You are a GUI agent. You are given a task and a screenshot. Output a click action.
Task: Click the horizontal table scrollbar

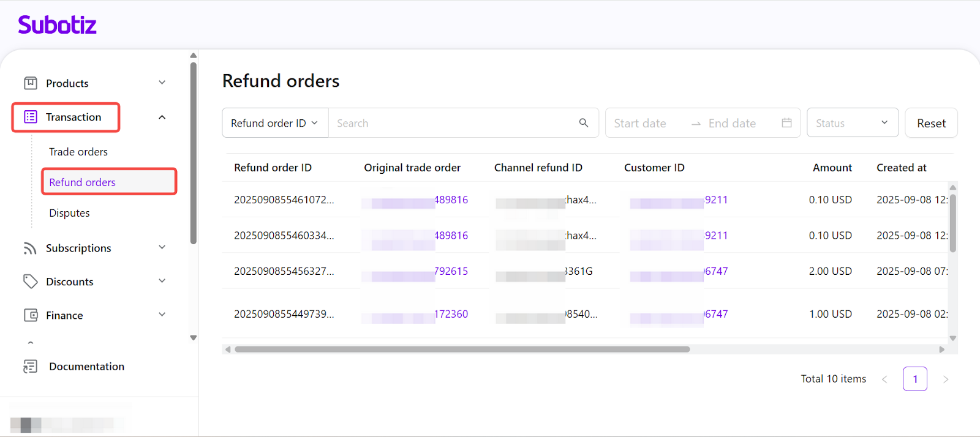point(462,349)
